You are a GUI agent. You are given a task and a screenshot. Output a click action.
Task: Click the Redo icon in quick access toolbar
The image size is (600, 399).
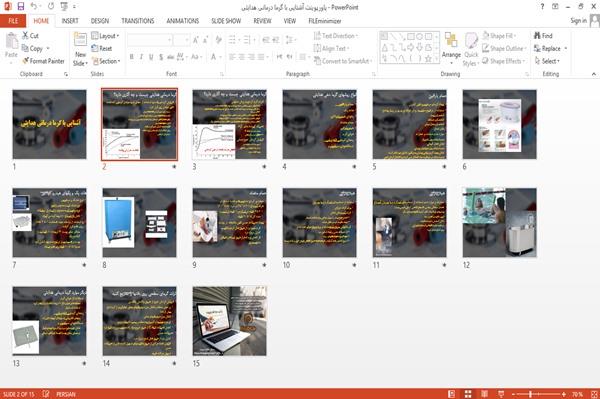(51, 7)
